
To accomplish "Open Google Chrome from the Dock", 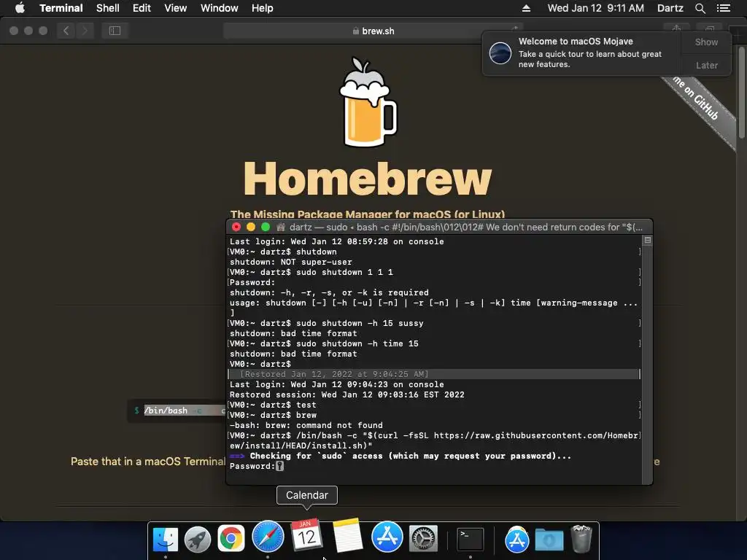I will [231, 539].
